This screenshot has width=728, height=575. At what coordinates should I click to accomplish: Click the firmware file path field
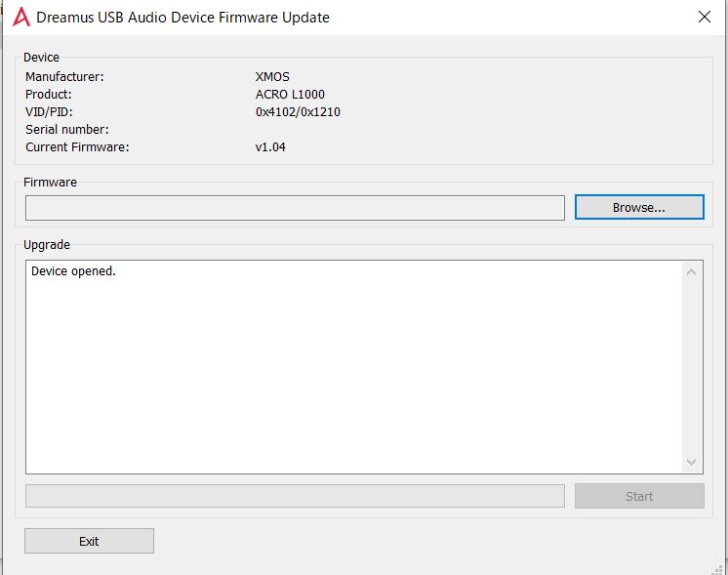click(x=295, y=208)
